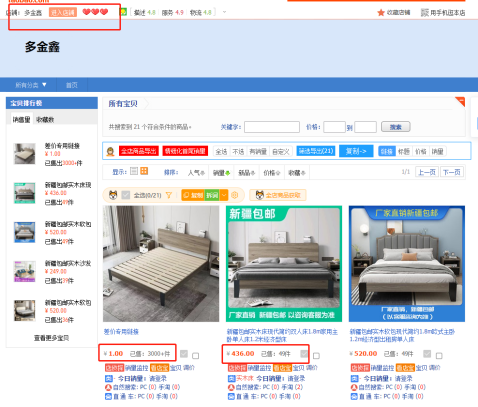The height and width of the screenshot is (407, 478).
Task: Click the orange 复制 button with copy icon
Action: 193,195
